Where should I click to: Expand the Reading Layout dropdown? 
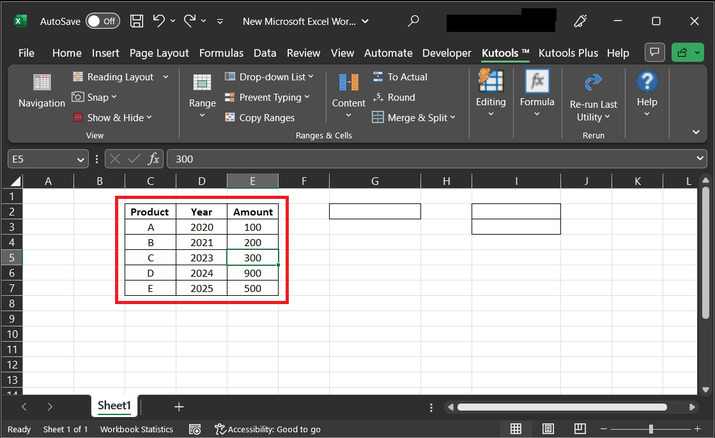click(166, 77)
